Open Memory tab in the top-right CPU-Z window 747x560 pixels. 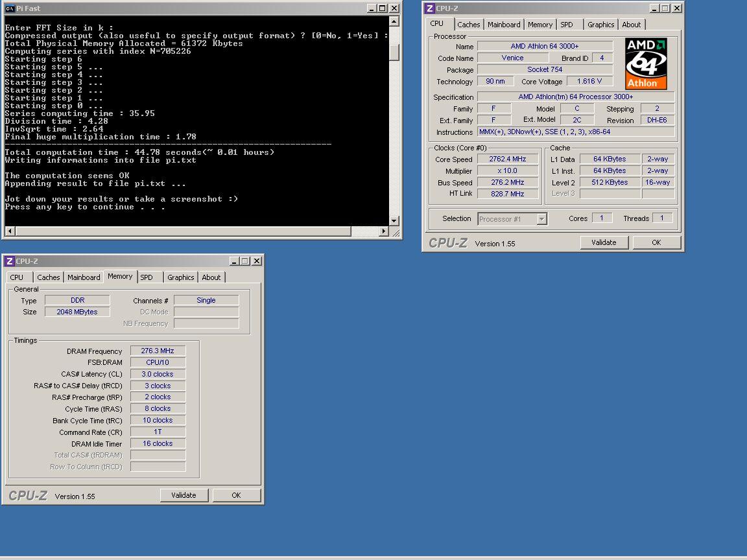pyautogui.click(x=539, y=24)
